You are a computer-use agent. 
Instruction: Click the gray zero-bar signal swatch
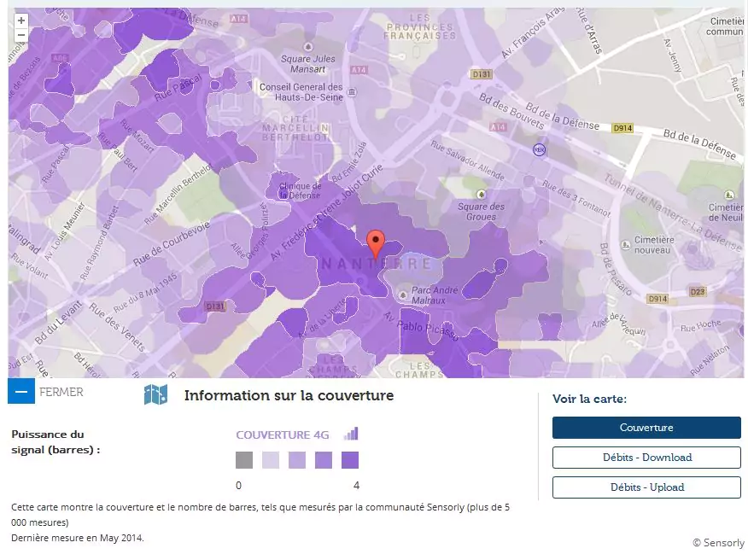tap(244, 461)
